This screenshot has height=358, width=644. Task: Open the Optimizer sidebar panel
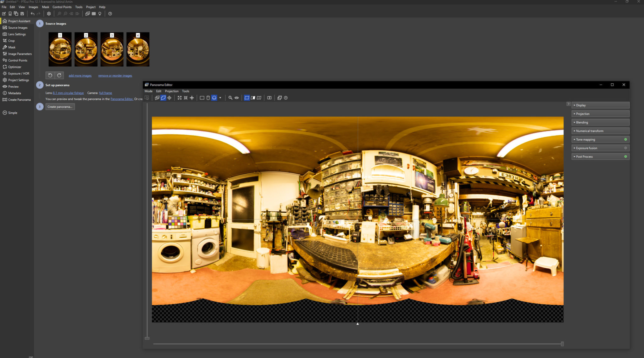pos(14,67)
